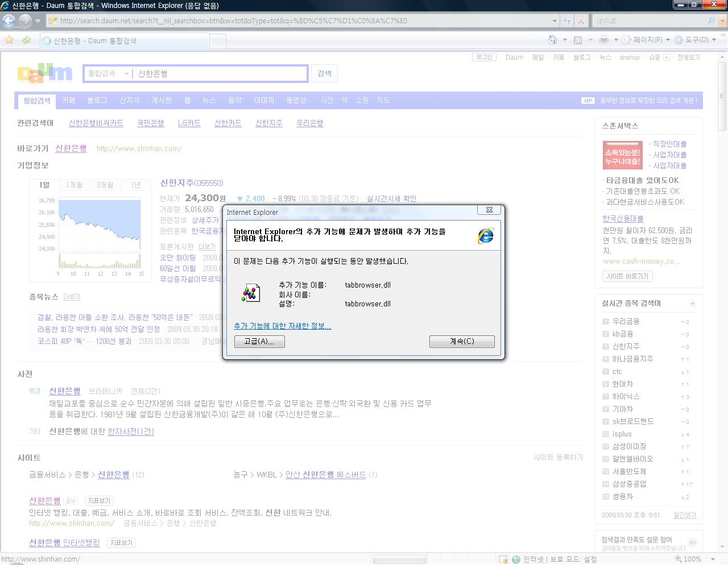
Task: Click the tabbrowser.dll add-on file icon
Action: click(251, 292)
